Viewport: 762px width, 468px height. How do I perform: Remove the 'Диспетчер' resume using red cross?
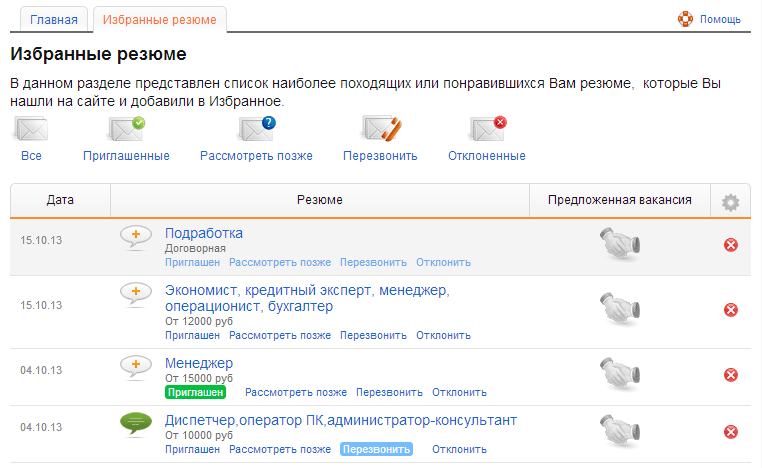730,432
